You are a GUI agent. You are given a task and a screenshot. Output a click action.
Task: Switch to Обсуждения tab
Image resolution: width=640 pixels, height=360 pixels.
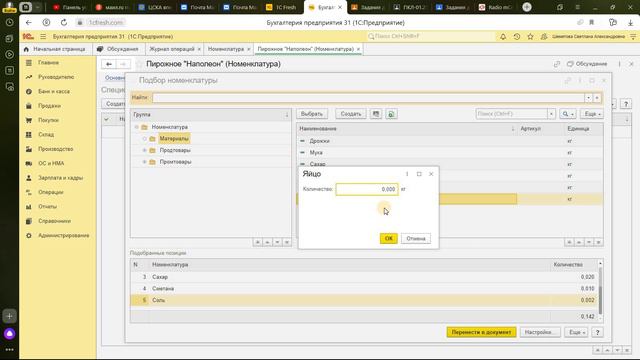click(118, 49)
